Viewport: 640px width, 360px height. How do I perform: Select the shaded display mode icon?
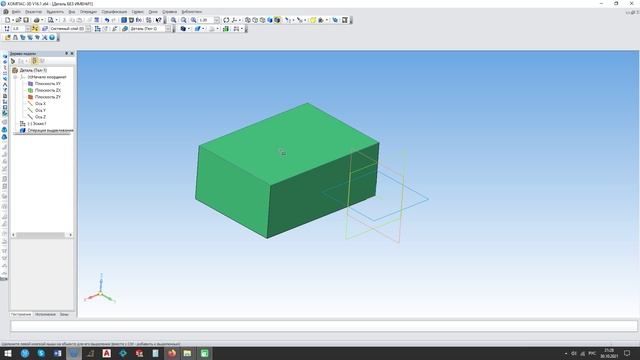(x=270, y=20)
